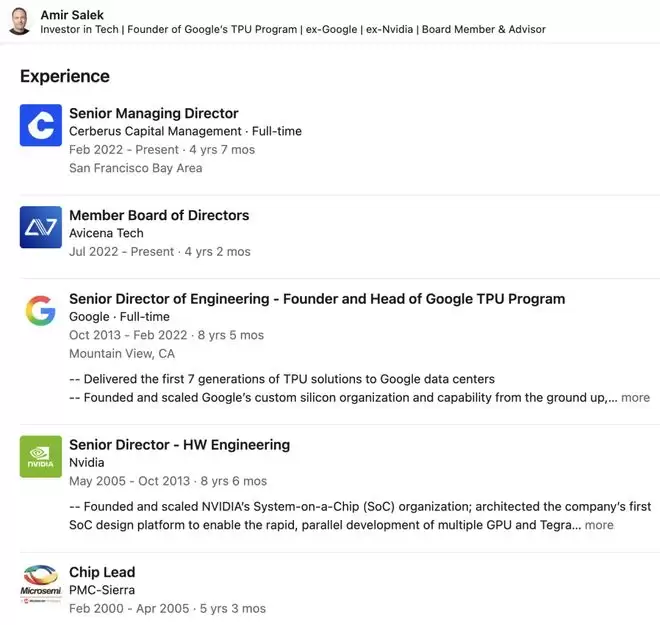The image size is (660, 625).
Task: Click the green Nvidia logo
Action: pyautogui.click(x=41, y=457)
